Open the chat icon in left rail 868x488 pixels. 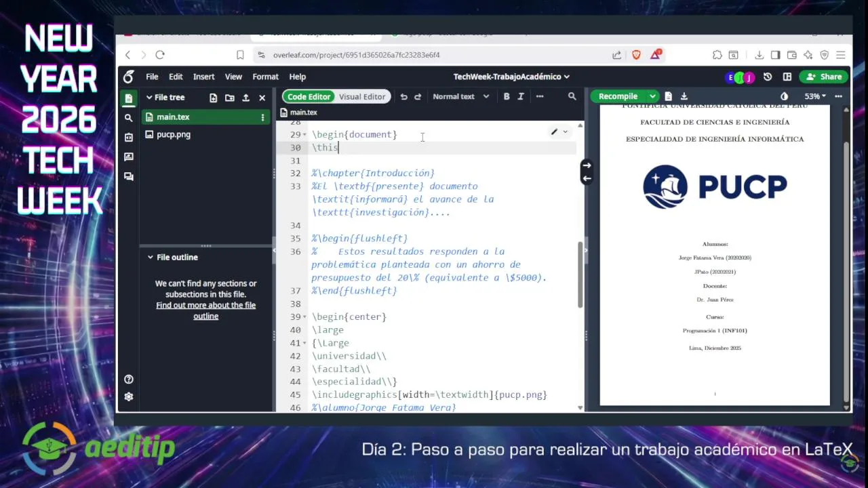click(129, 177)
